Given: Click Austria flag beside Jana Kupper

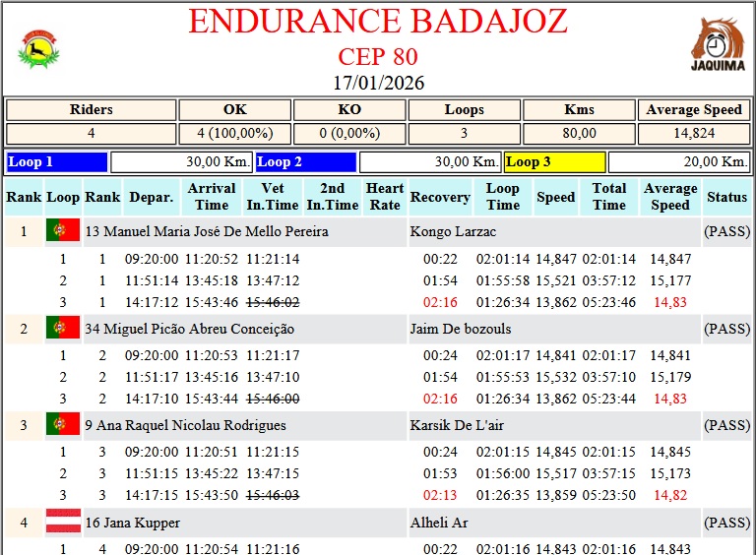Looking at the screenshot, I should (x=63, y=522).
